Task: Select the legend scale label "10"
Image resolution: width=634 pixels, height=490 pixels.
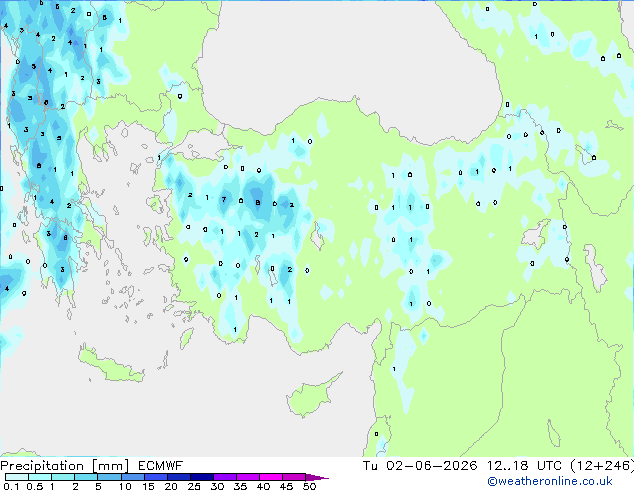Action: (x=125, y=486)
